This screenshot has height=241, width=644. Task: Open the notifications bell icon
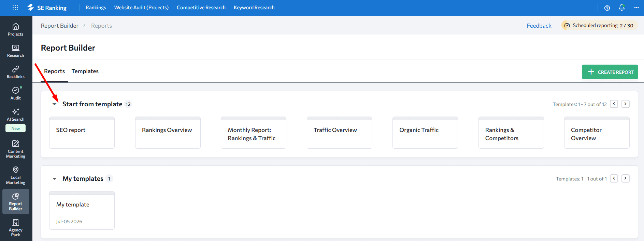[621, 8]
